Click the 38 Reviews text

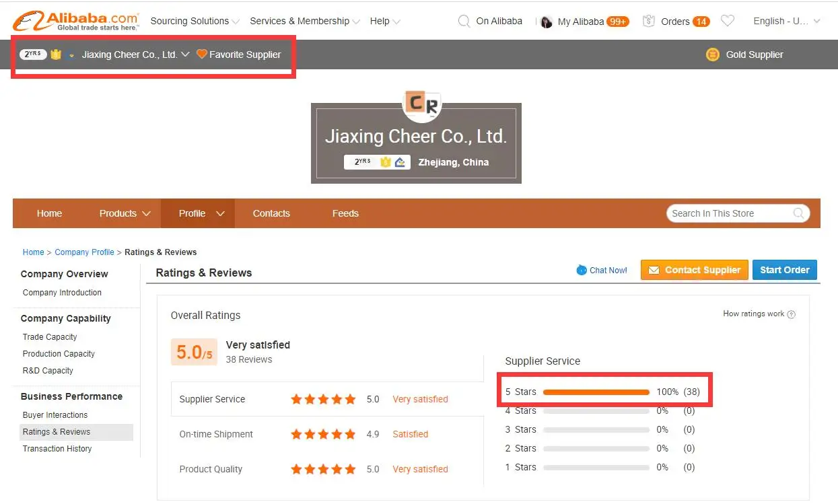click(x=249, y=359)
